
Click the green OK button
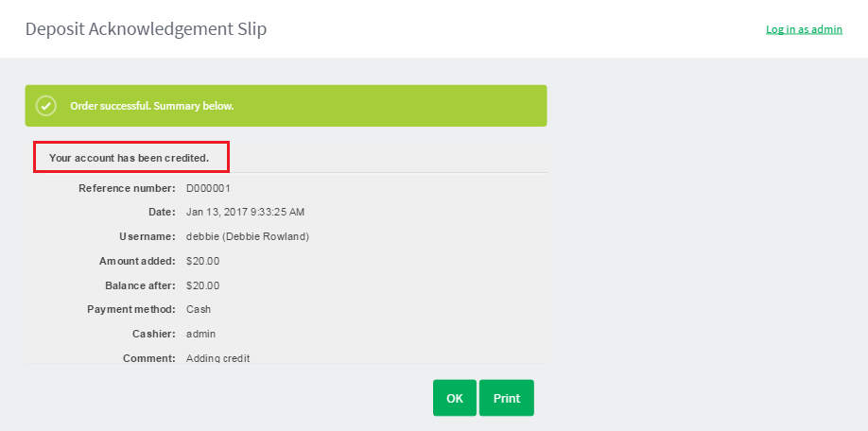click(x=455, y=398)
